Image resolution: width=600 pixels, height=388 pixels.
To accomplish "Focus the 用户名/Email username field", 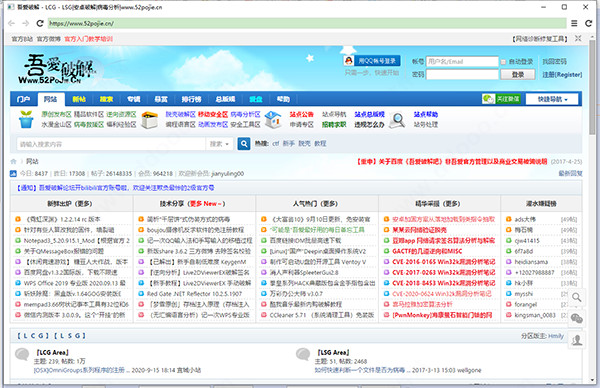I will tap(462, 62).
